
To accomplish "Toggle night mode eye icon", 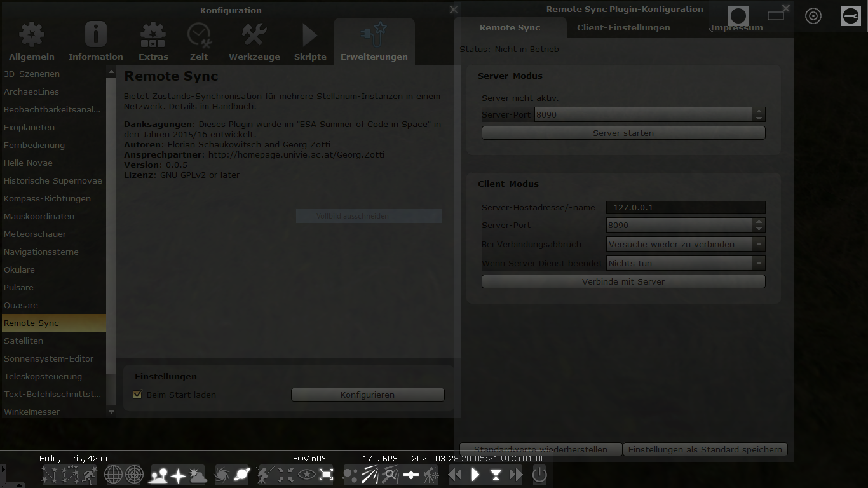I will [306, 475].
